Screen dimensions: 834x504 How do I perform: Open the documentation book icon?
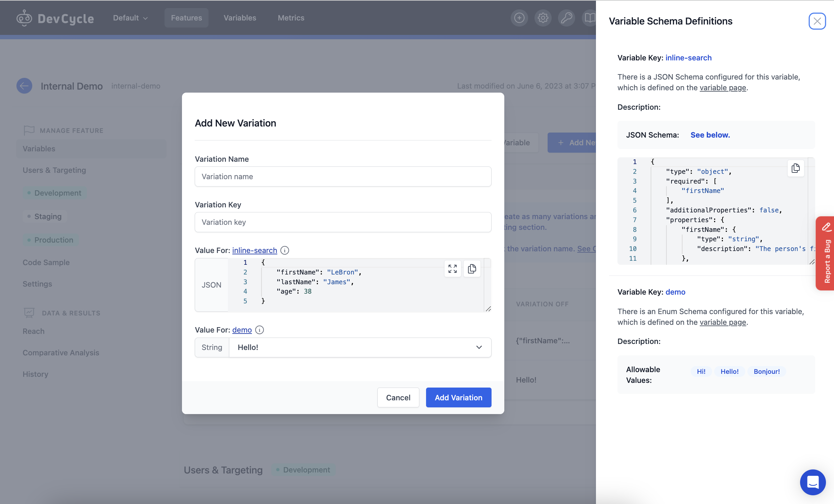tap(590, 18)
